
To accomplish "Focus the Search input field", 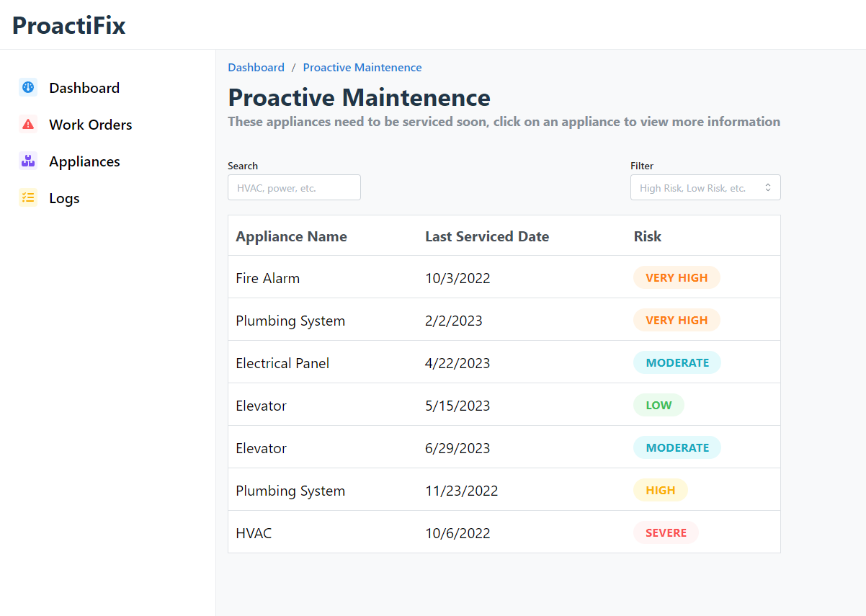I will click(294, 187).
